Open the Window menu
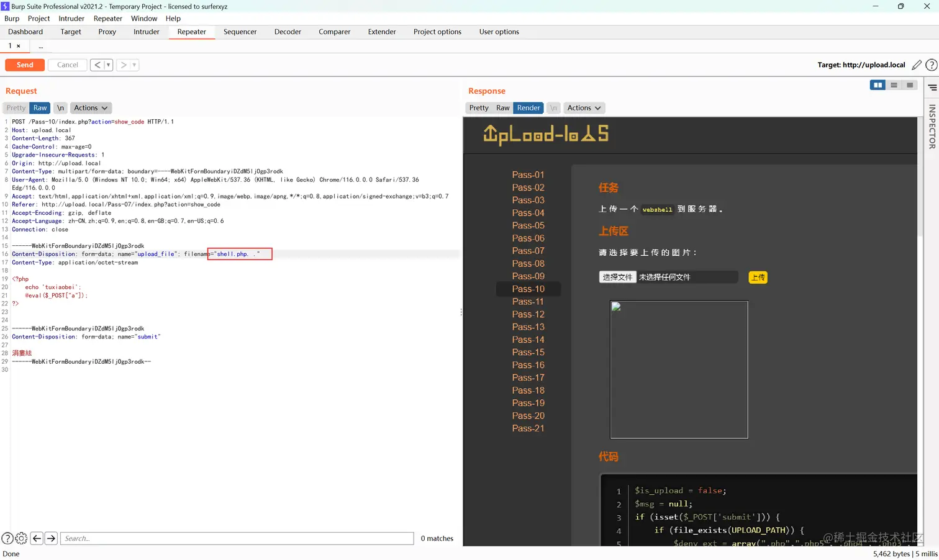 pyautogui.click(x=144, y=19)
